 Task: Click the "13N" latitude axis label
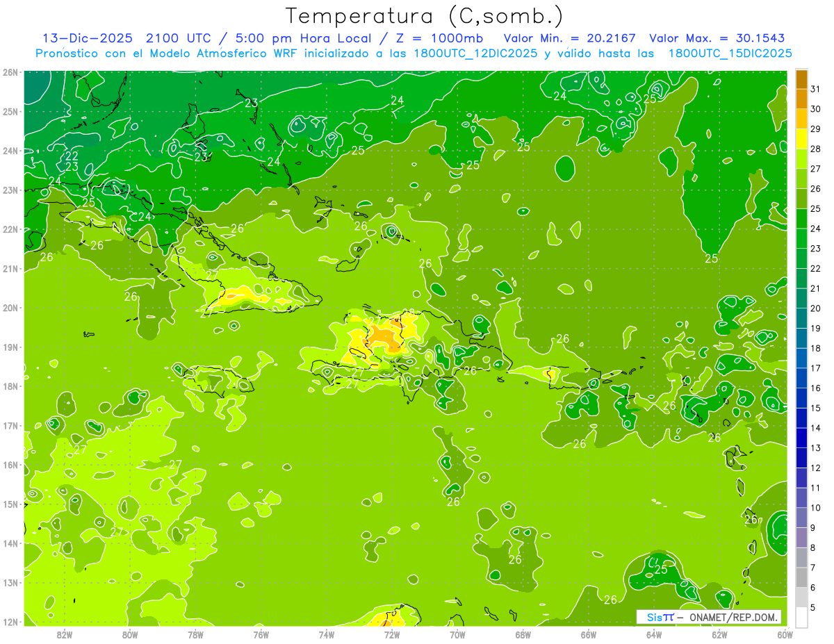[x=10, y=582]
